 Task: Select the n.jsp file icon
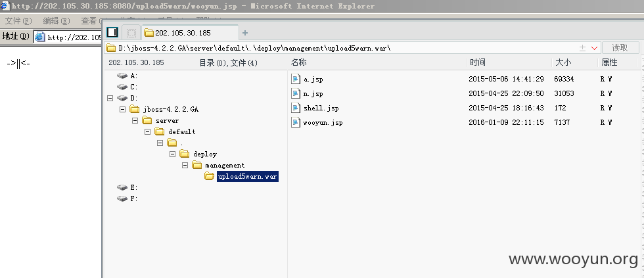click(296, 93)
